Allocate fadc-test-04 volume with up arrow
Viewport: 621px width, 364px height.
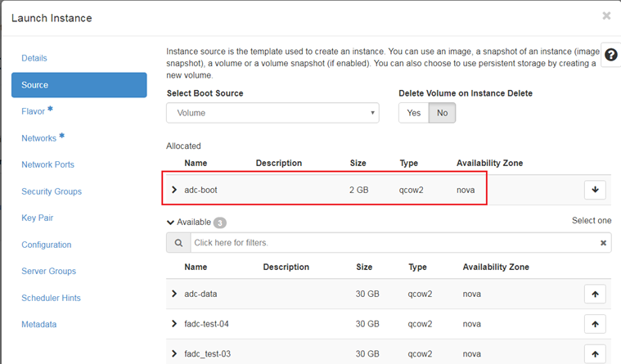[x=595, y=324]
